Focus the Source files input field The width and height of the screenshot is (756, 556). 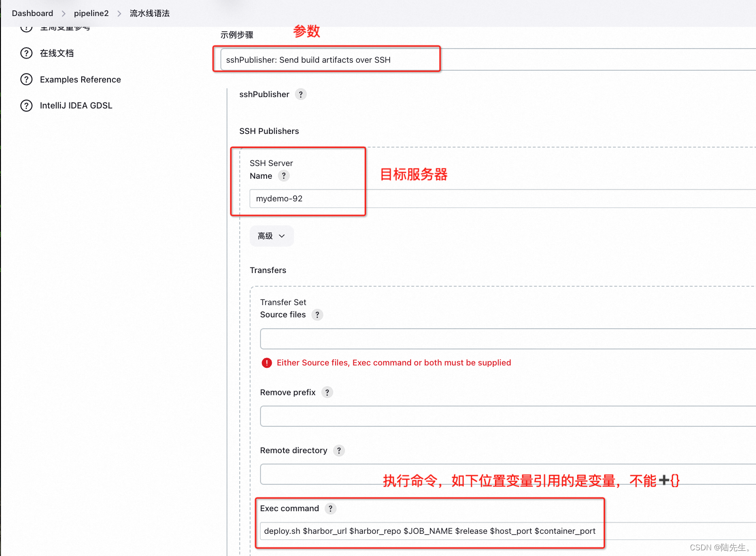click(508, 339)
